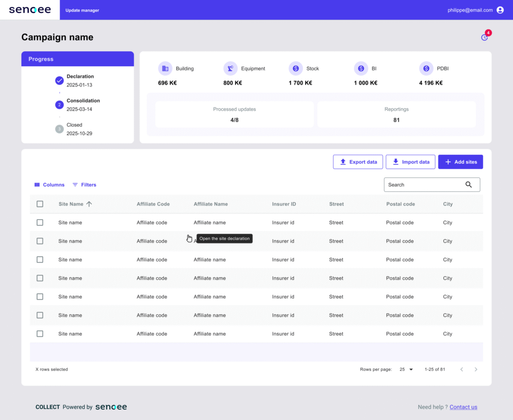Click the user account avatar icon
The height and width of the screenshot is (420, 513).
pos(500,10)
